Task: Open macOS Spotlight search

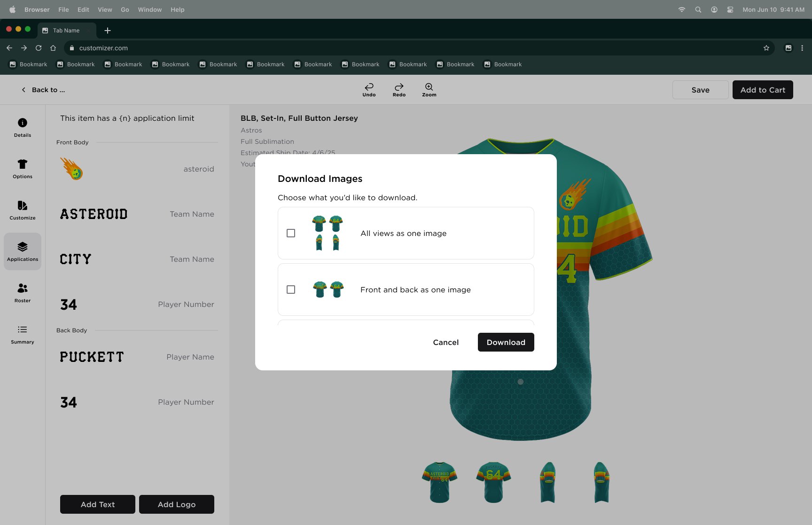Action: tap(698, 9)
